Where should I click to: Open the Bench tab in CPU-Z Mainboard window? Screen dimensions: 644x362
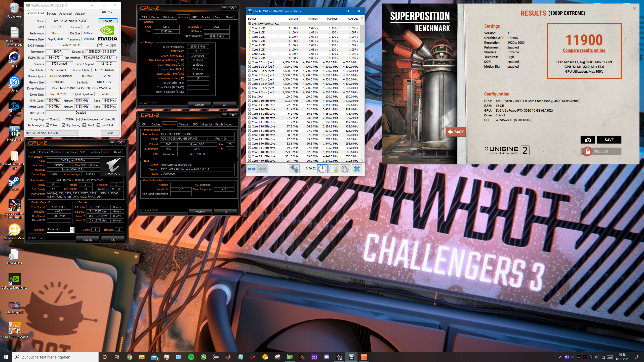(219, 124)
